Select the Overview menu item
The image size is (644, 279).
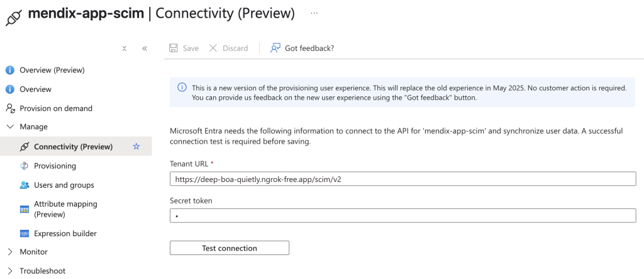[x=36, y=89]
